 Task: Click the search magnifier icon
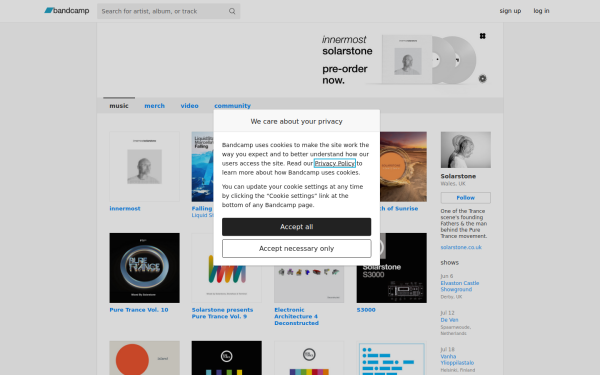point(232,11)
